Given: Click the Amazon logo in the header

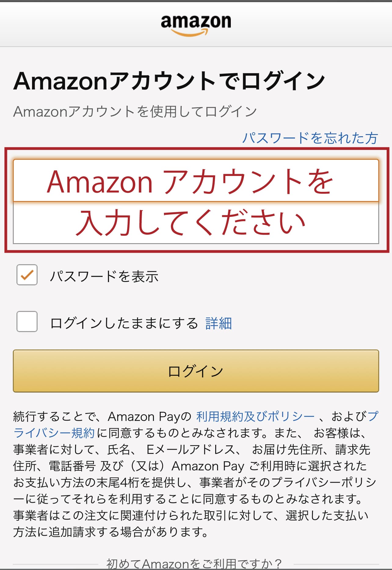Looking at the screenshot, I should [196, 22].
